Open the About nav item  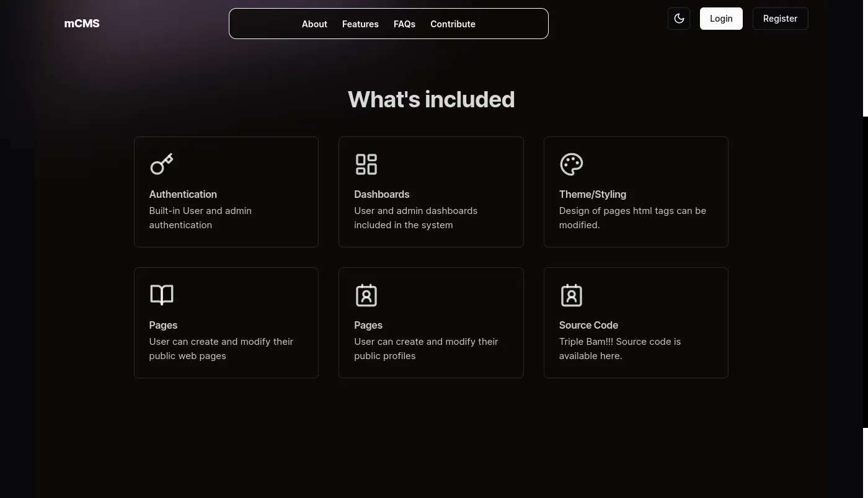(314, 24)
